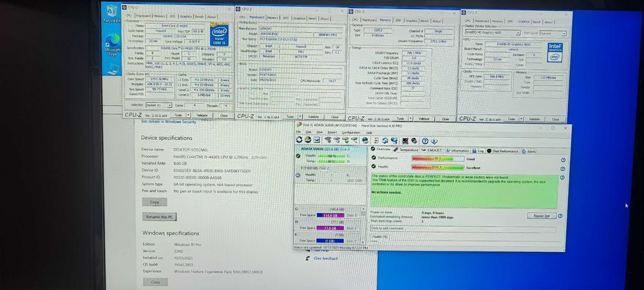Click the DRAM Frequency value in CPU-Z Memory
644x290 pixels.
pyautogui.click(x=415, y=53)
